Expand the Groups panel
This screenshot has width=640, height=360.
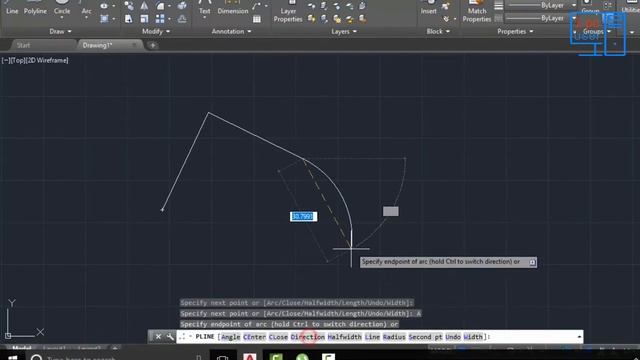pos(597,31)
